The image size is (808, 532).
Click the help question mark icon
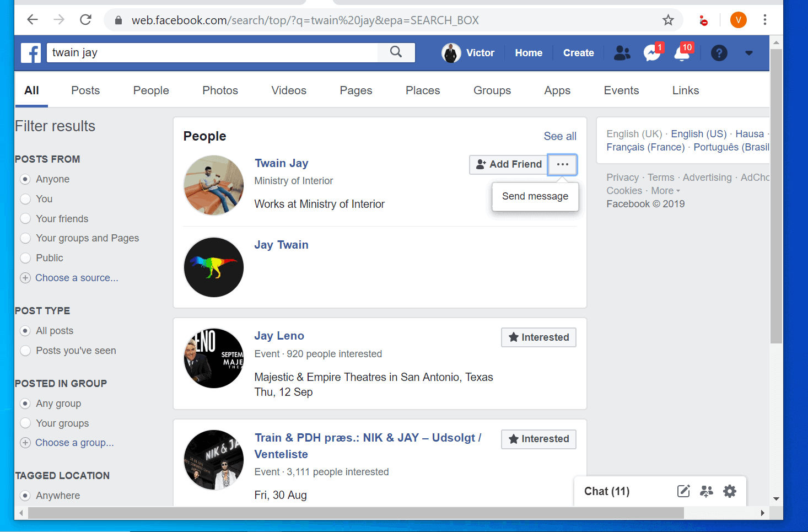[x=719, y=53]
